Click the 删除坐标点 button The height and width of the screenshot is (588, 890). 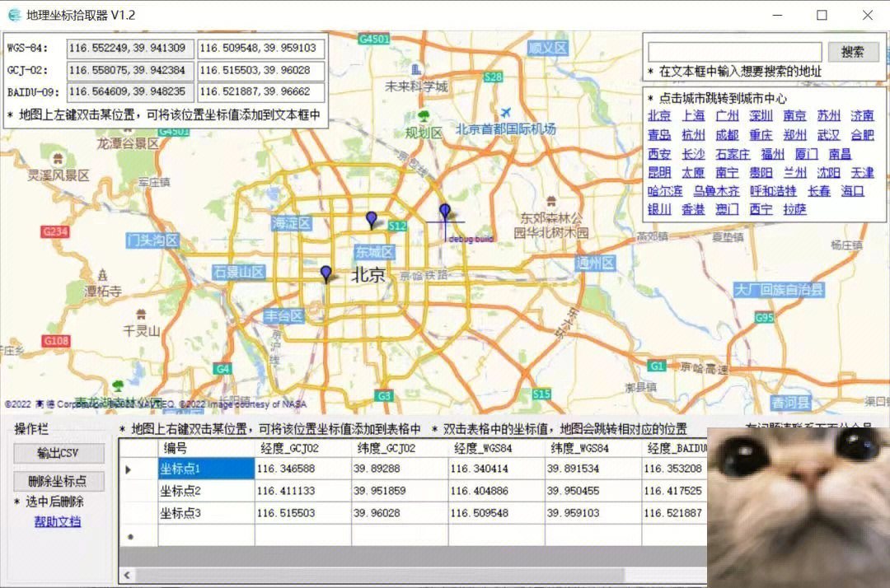(59, 482)
